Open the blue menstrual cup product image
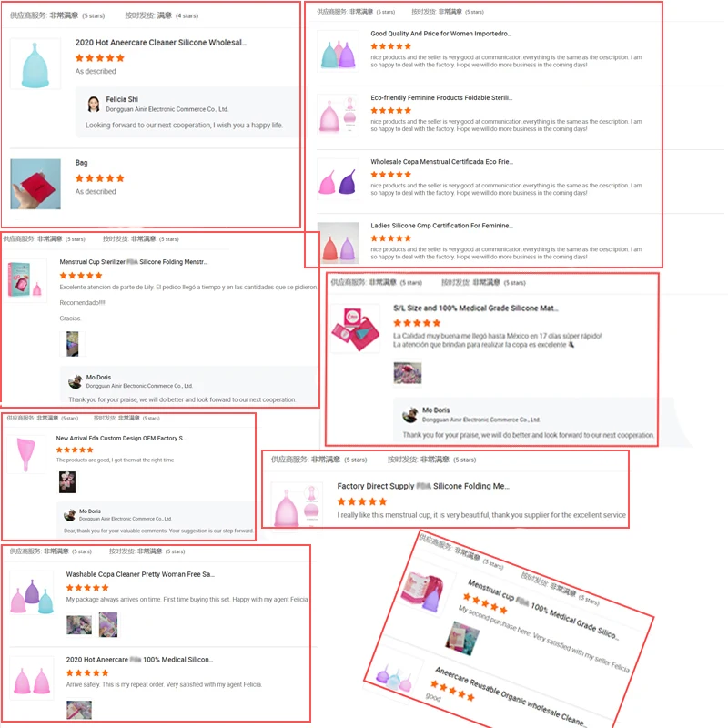This screenshot has width=728, height=728. point(35,64)
